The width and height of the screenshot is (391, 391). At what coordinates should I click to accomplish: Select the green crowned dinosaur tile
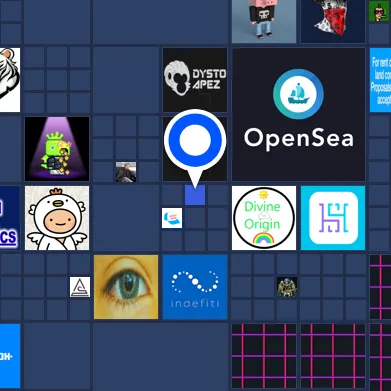[57, 149]
